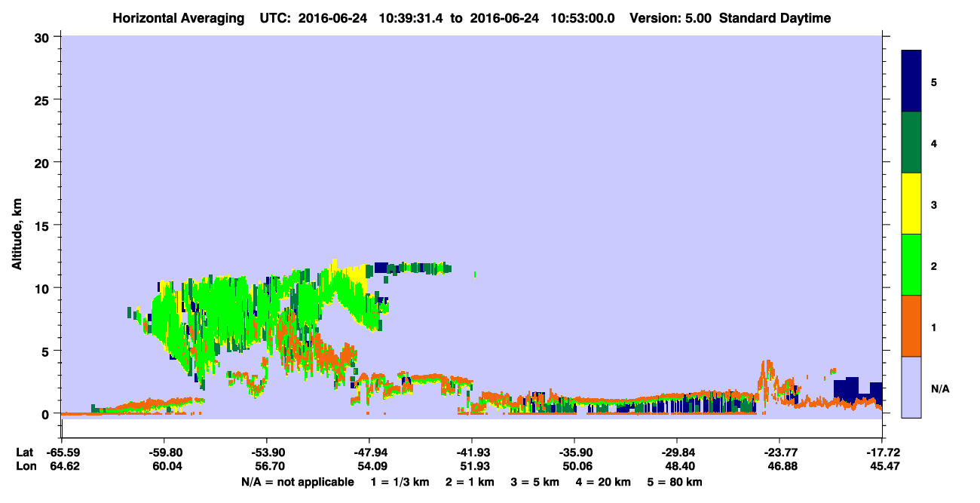This screenshot has width=980, height=503.
Task: Click the yellow colorbar segment labeled 3
Action: (x=911, y=204)
